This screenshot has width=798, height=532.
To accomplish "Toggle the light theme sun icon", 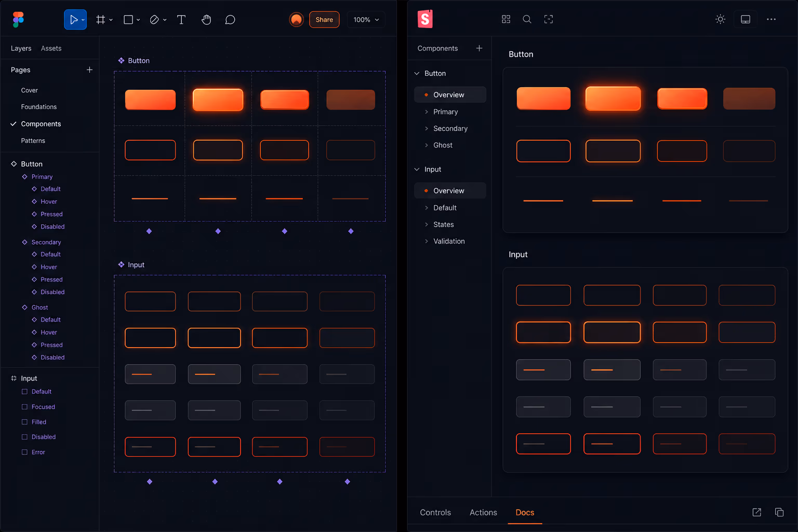I will [x=720, y=19].
